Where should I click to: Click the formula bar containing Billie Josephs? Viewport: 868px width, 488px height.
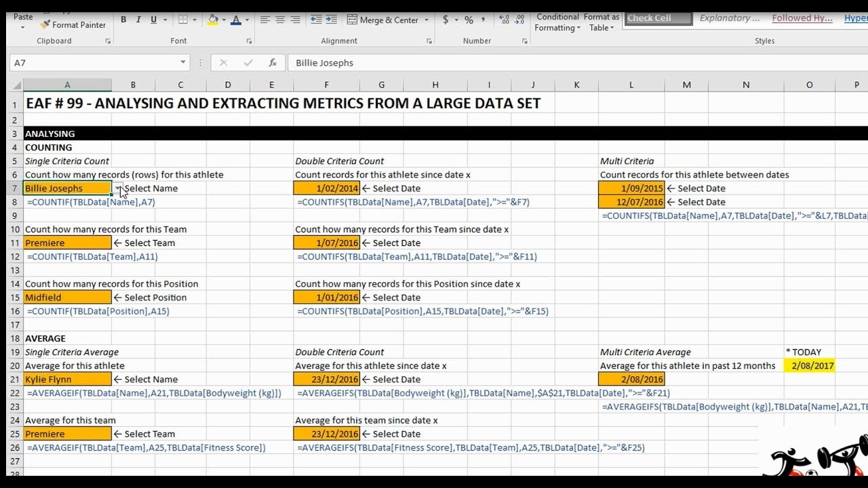pyautogui.click(x=576, y=62)
